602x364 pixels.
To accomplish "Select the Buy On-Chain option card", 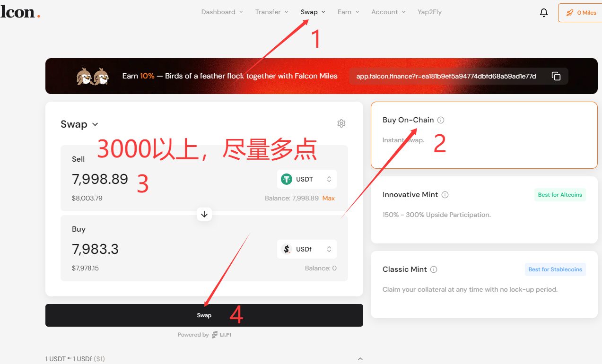I will point(484,135).
